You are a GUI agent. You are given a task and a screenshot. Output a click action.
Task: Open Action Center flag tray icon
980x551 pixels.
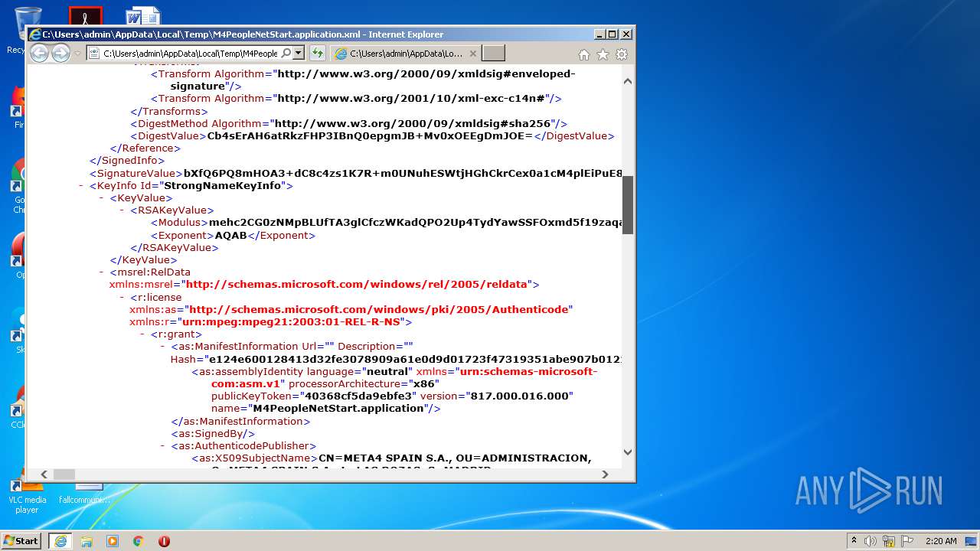[906, 540]
